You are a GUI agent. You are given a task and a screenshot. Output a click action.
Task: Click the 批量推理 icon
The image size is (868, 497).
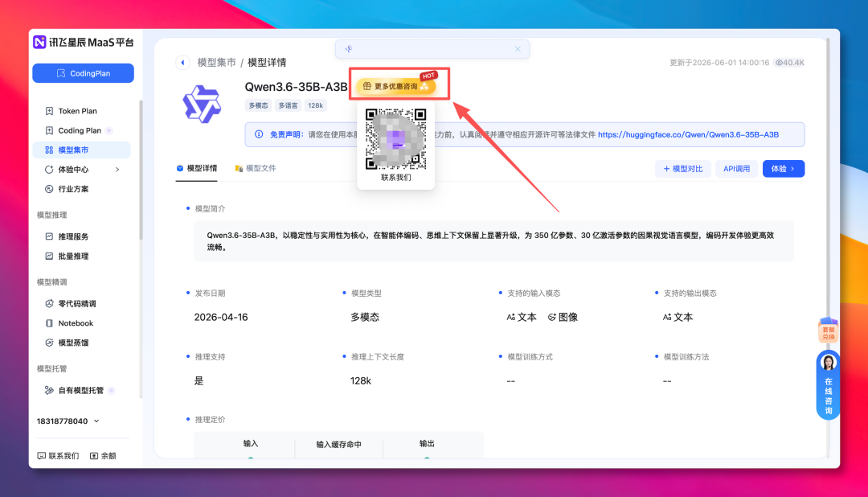coord(49,256)
